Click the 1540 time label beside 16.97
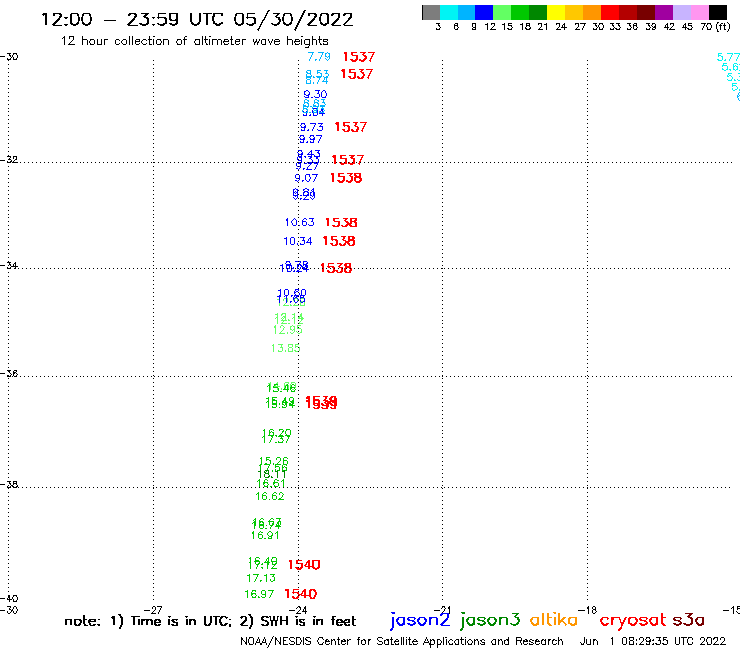 301,594
